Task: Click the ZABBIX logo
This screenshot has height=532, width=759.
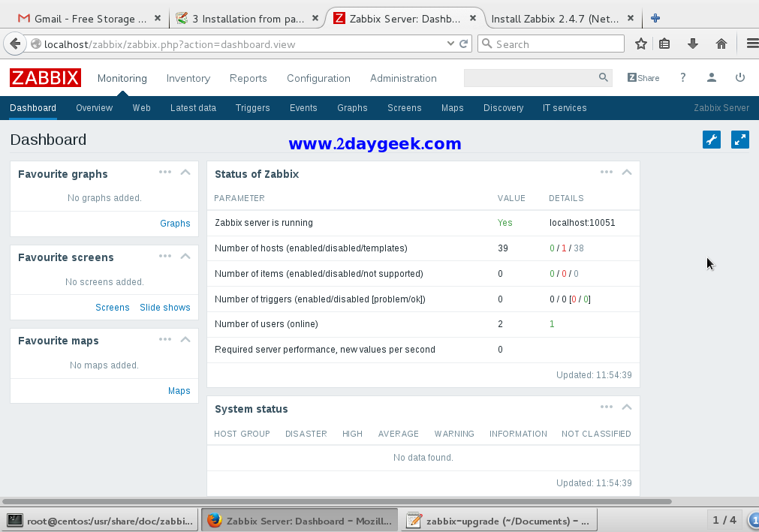Action: 46,78
